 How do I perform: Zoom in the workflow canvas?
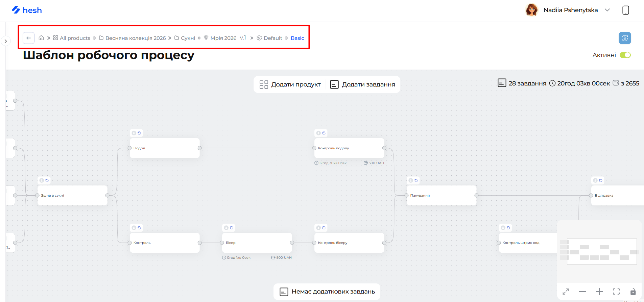tap(599, 292)
